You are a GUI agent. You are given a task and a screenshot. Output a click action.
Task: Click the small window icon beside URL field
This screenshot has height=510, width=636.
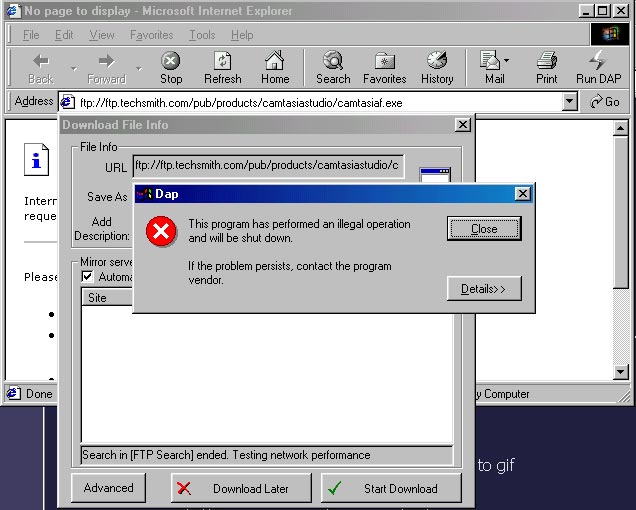tap(435, 175)
